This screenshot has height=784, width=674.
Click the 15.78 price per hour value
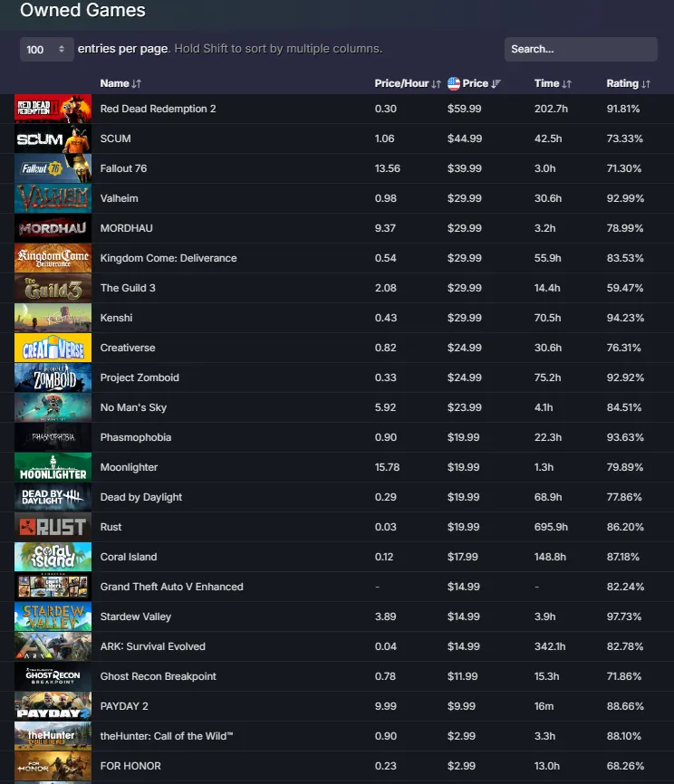click(x=388, y=467)
